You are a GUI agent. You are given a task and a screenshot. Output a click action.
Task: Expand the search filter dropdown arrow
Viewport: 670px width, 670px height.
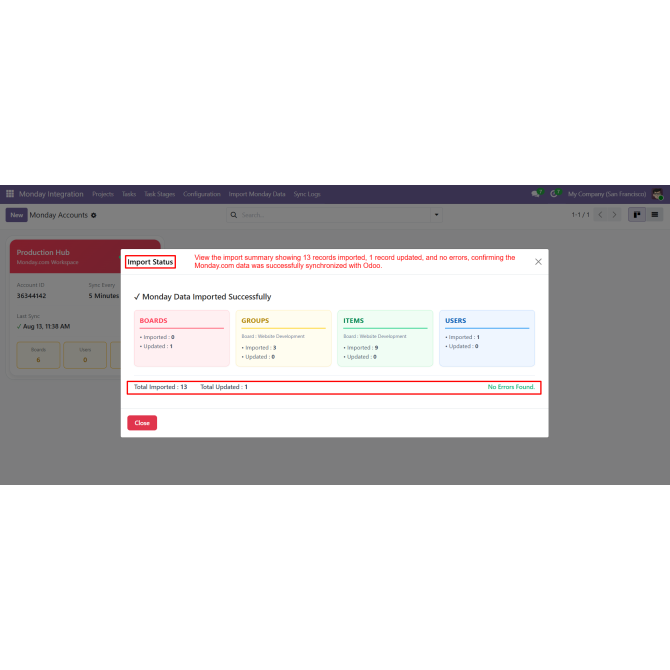coord(436,215)
